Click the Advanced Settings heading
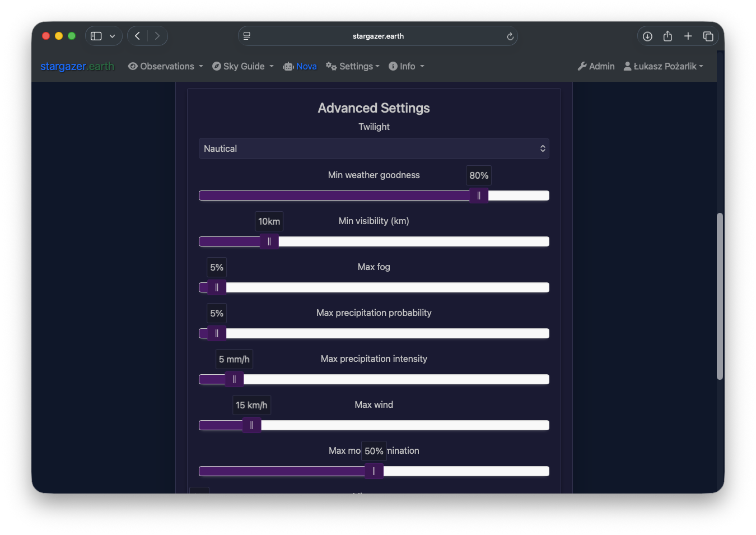756x535 pixels. click(x=374, y=108)
